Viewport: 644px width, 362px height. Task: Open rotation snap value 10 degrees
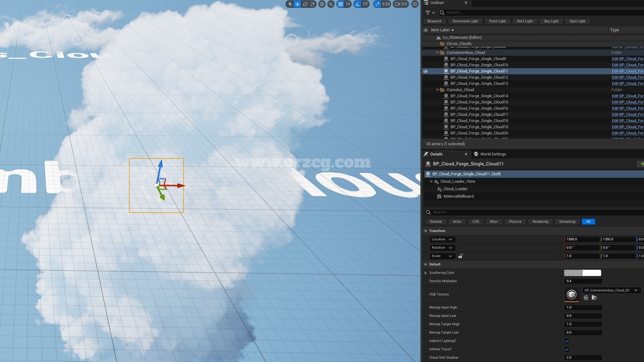(x=365, y=4)
